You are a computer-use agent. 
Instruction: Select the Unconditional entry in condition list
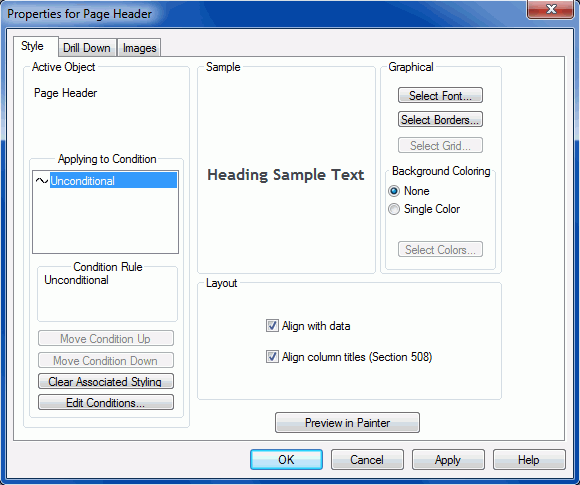[113, 181]
